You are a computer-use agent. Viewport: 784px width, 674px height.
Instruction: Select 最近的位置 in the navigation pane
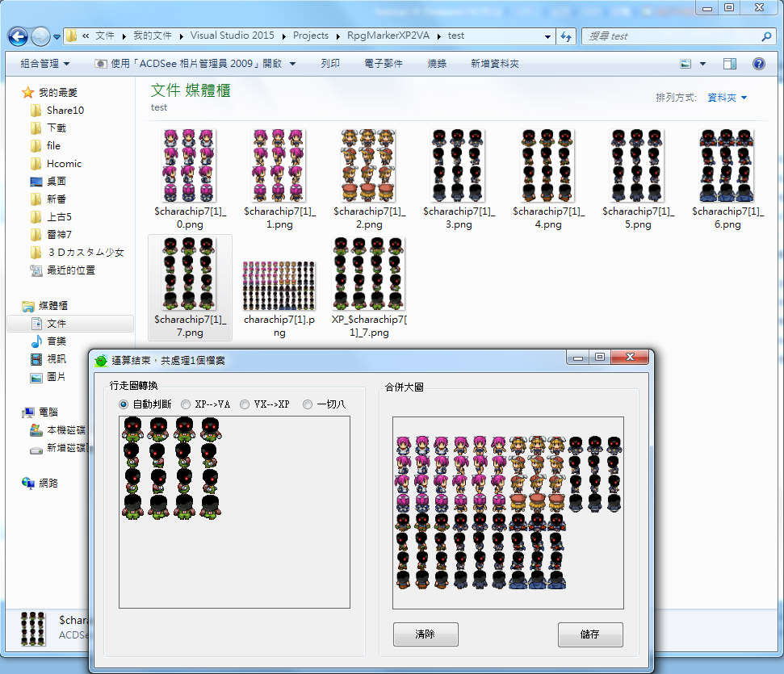click(x=62, y=270)
